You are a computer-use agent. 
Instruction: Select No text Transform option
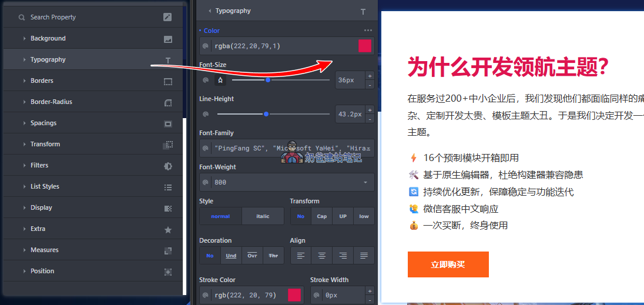click(301, 216)
